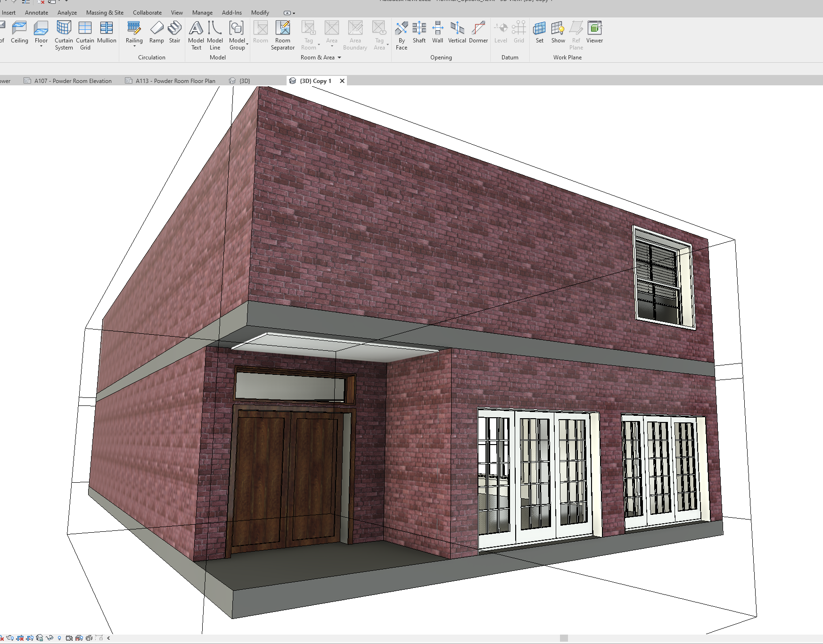Select the Curtain System tool

64,36
